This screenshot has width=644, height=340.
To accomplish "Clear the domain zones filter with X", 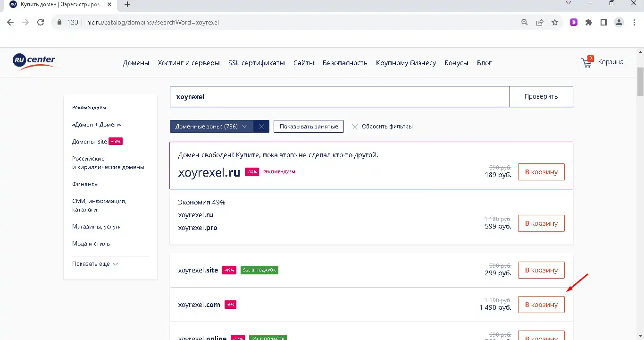I will click(x=261, y=126).
